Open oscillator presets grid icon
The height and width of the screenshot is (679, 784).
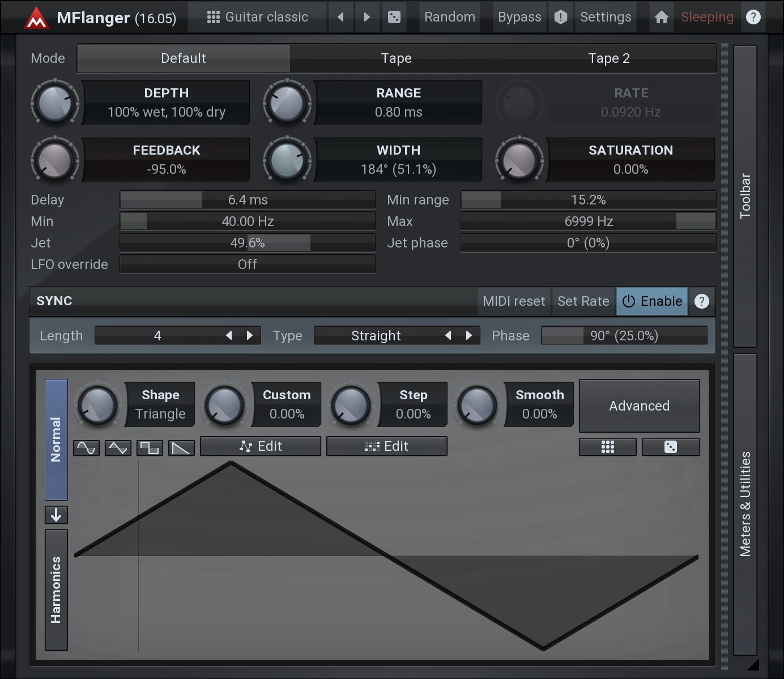(608, 447)
